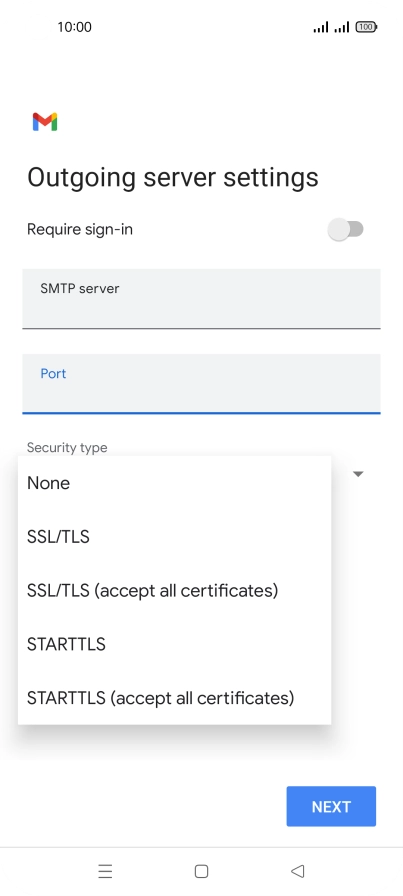Open the recent apps menu icon
The image size is (403, 896).
click(105, 871)
